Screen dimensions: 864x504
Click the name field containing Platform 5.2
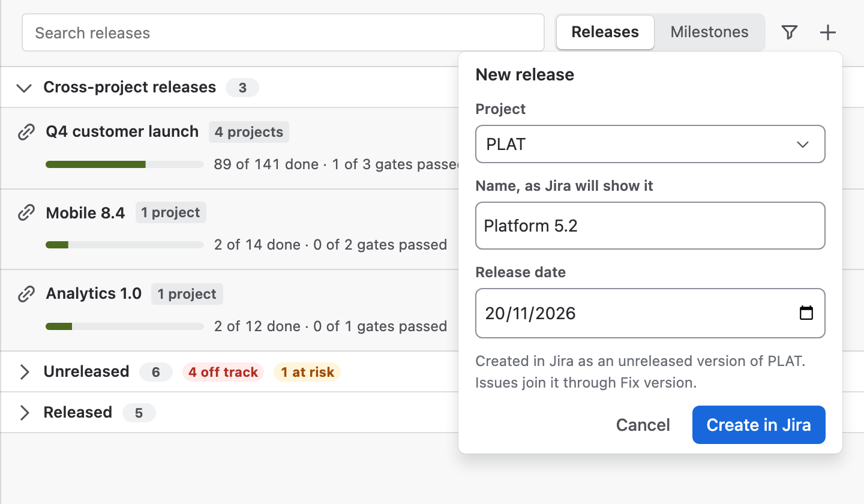[x=650, y=226]
